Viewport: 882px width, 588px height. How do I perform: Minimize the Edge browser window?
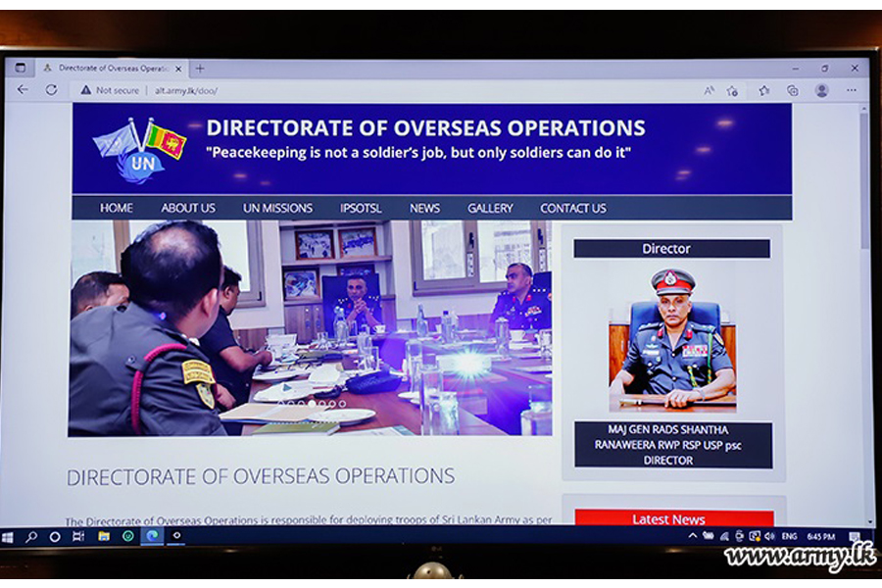tap(796, 69)
